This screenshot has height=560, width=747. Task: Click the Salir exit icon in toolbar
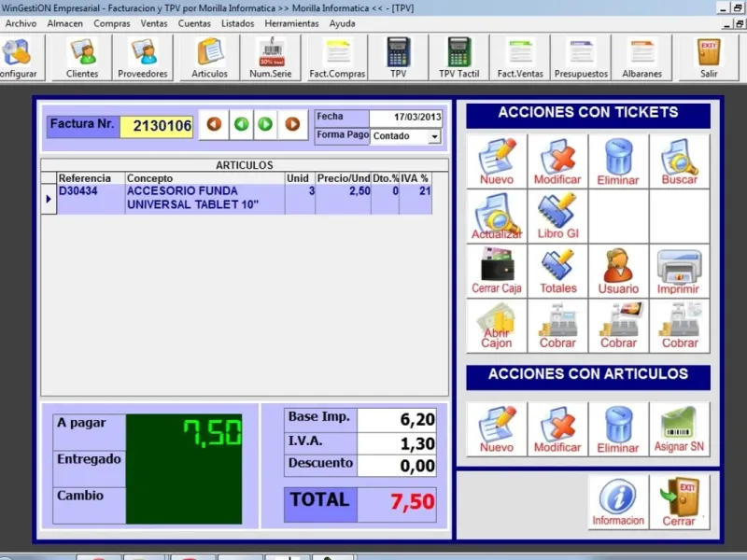[x=709, y=58]
